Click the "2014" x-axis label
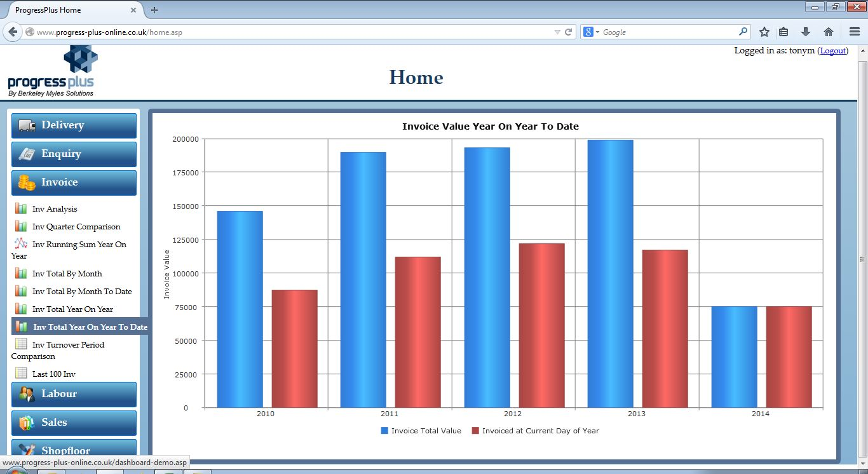Screen dimensions: 868x474 [760, 414]
